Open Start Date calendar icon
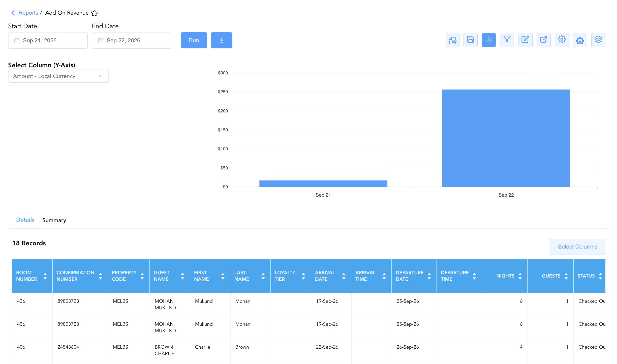 (17, 41)
